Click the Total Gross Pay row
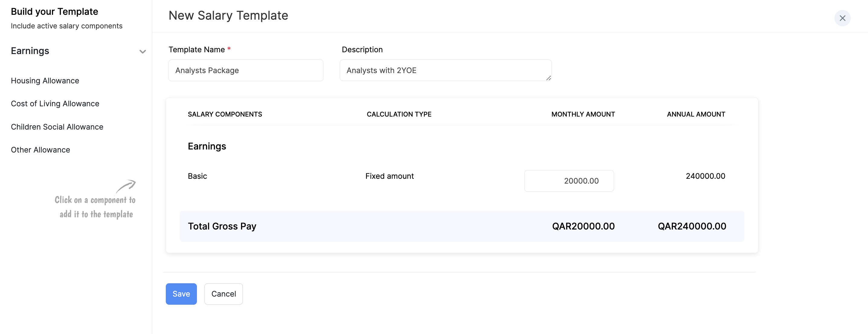This screenshot has width=868, height=334. coord(222,226)
